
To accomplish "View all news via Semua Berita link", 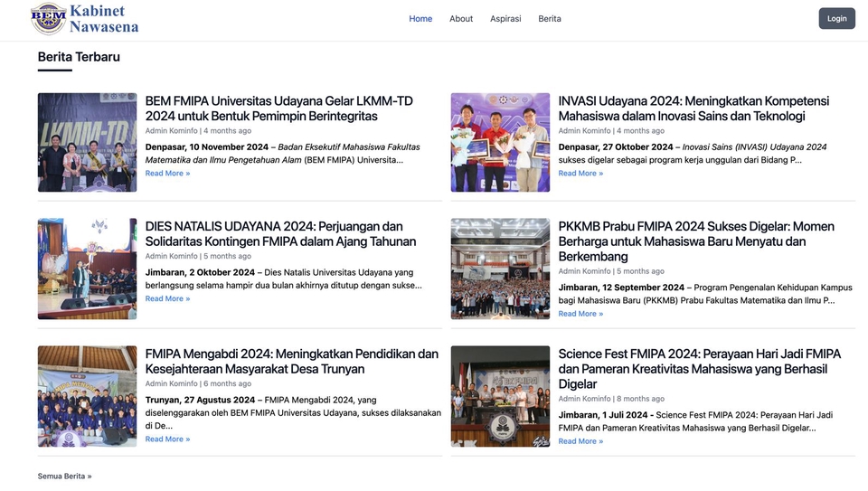I will click(x=64, y=476).
